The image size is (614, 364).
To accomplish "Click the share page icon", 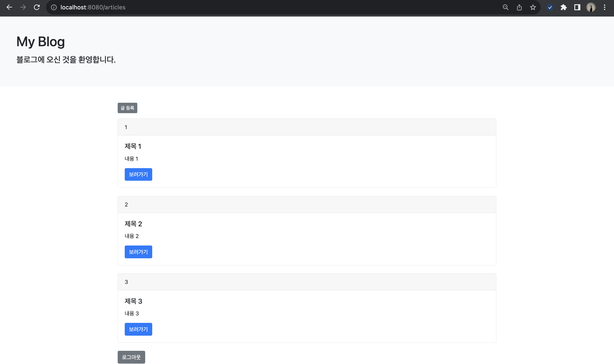I will [x=519, y=7].
